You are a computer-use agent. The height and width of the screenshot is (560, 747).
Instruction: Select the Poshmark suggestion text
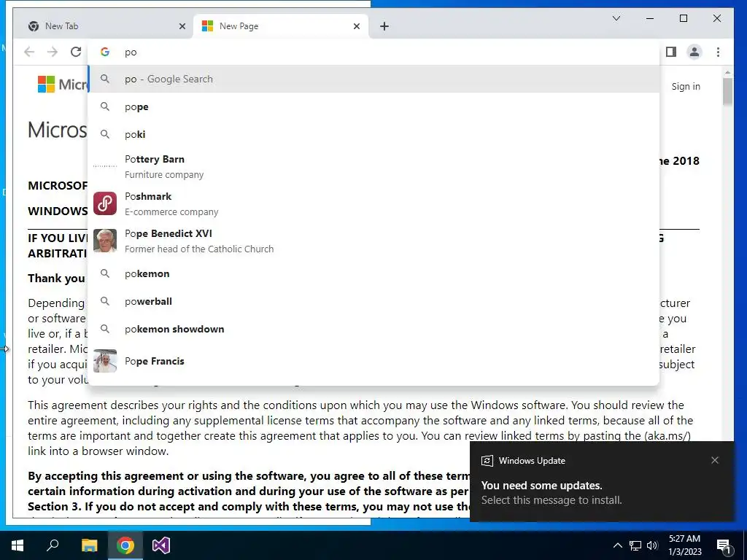pyautogui.click(x=171, y=204)
